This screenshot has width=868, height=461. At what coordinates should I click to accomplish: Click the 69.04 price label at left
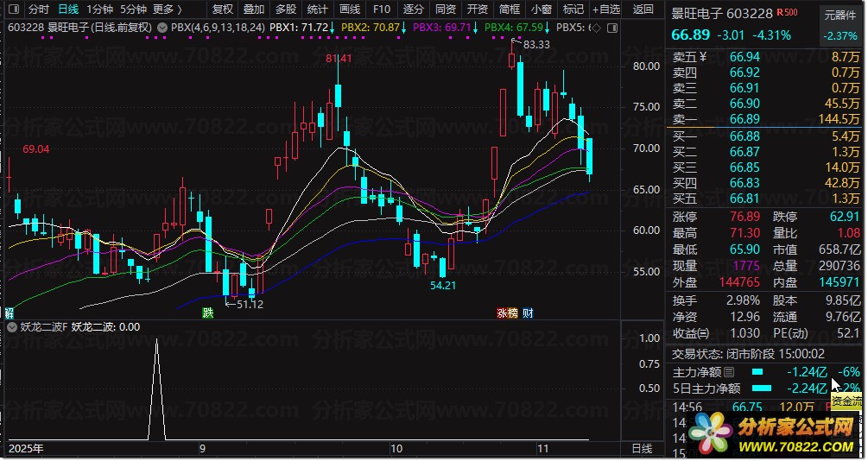click(36, 149)
